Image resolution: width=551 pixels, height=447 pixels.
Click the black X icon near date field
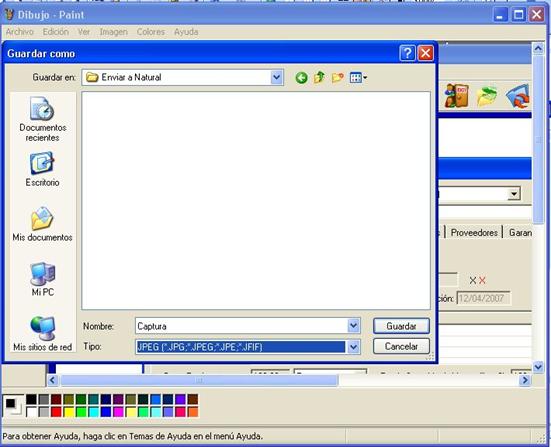pyautogui.click(x=473, y=280)
